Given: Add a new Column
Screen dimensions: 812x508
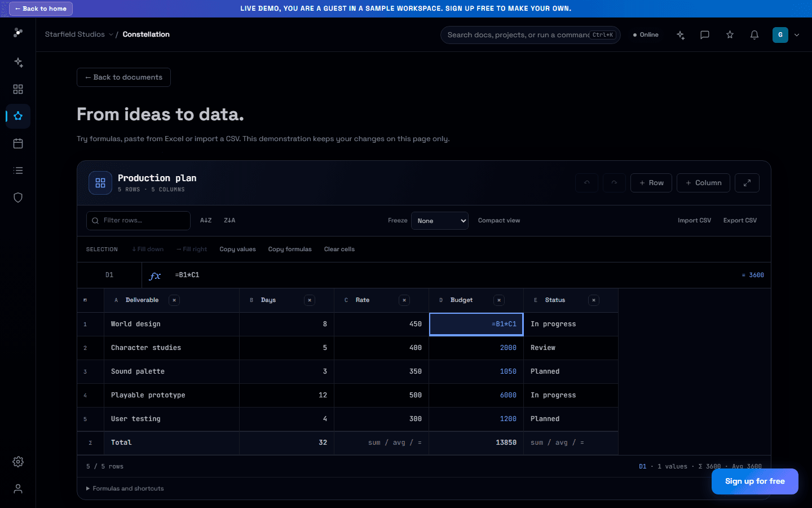Looking at the screenshot, I should click(703, 183).
